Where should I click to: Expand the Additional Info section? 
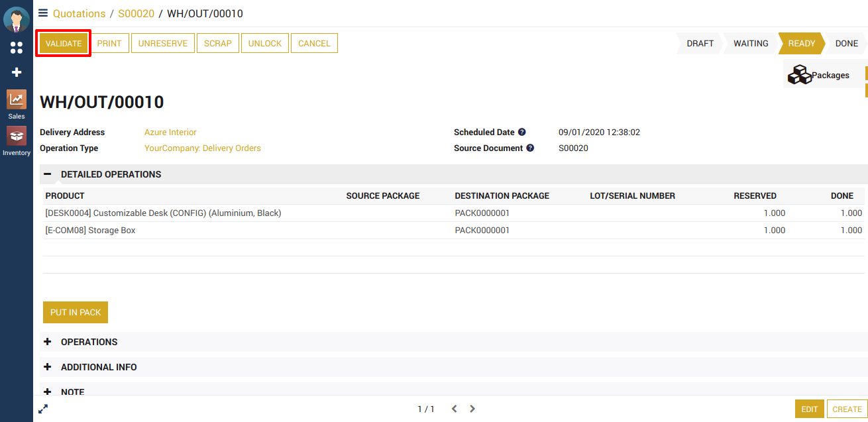pos(48,367)
